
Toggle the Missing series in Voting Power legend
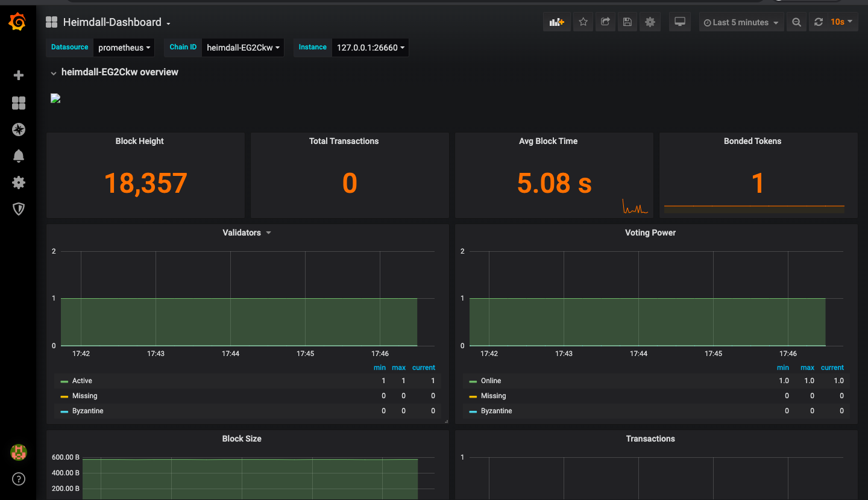click(493, 396)
